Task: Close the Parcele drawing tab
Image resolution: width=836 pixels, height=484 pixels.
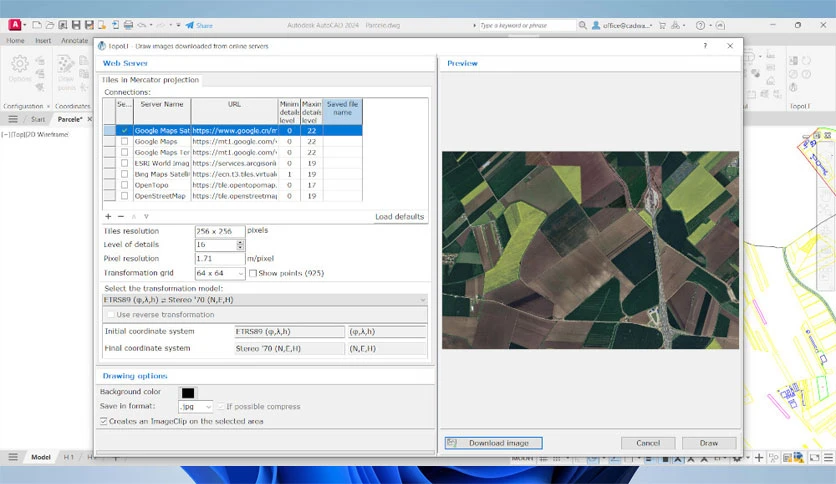Action: 90,119
